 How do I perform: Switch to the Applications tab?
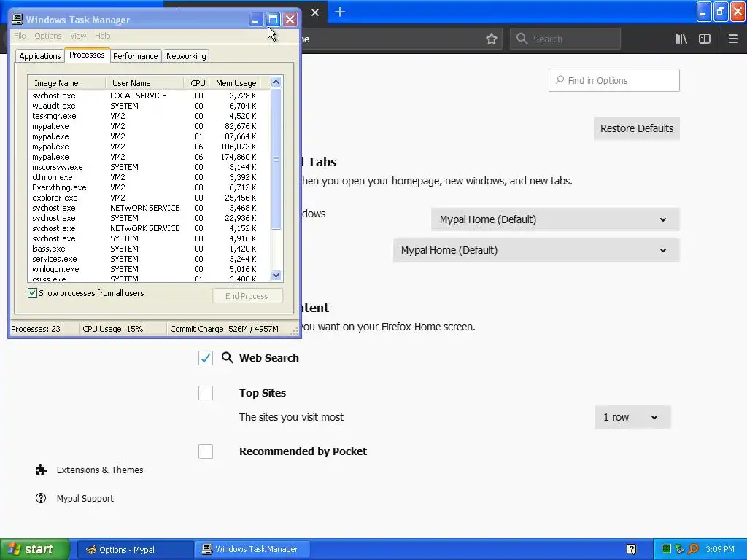coord(39,56)
